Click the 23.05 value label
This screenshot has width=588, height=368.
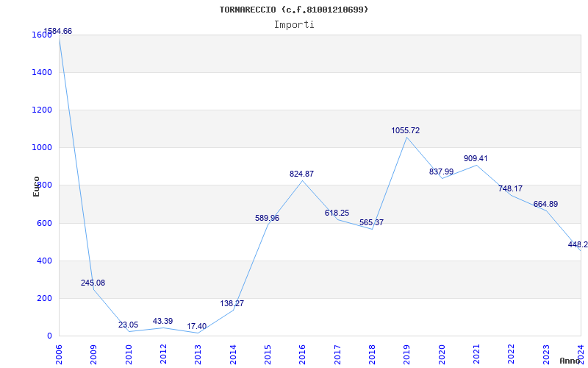pos(128,325)
